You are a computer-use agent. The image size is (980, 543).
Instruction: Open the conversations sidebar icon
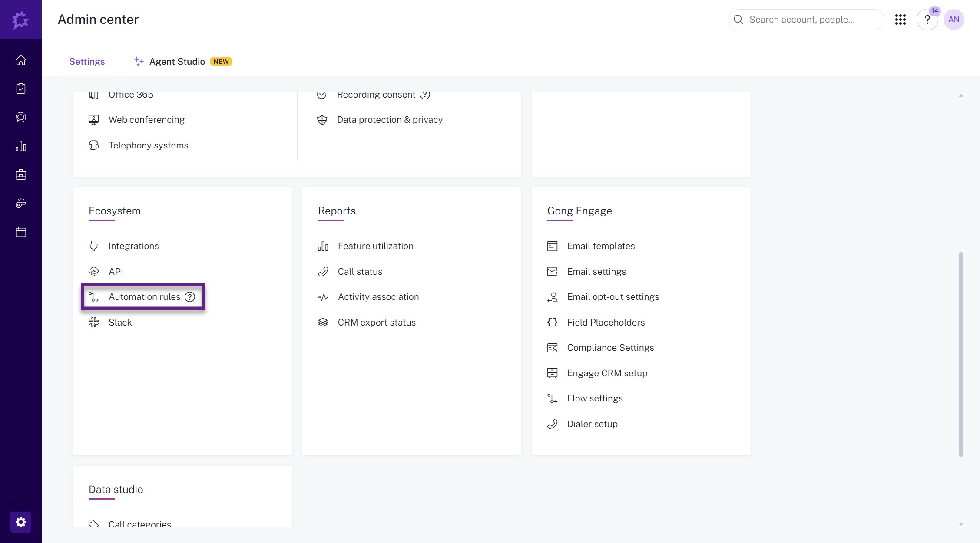pyautogui.click(x=21, y=117)
